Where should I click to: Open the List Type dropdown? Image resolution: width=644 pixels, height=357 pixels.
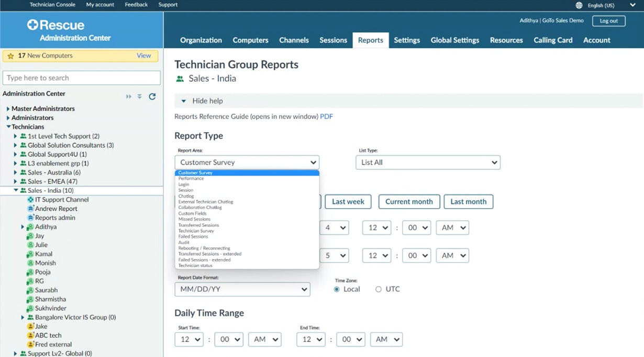(428, 163)
